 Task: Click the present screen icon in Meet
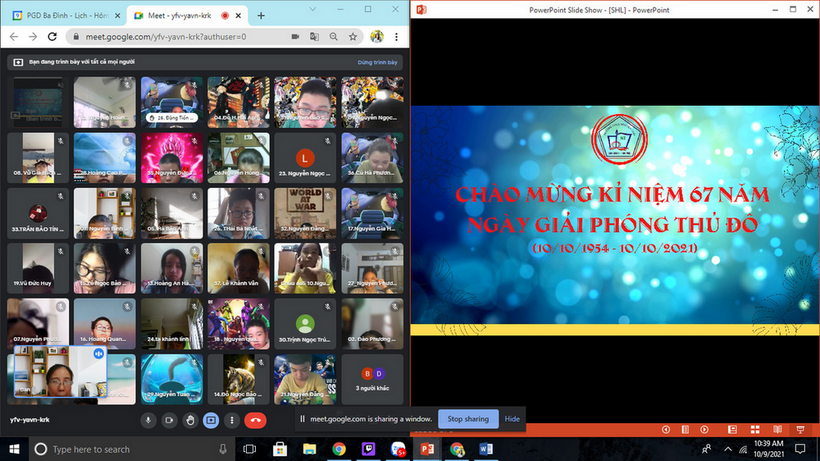click(211, 420)
